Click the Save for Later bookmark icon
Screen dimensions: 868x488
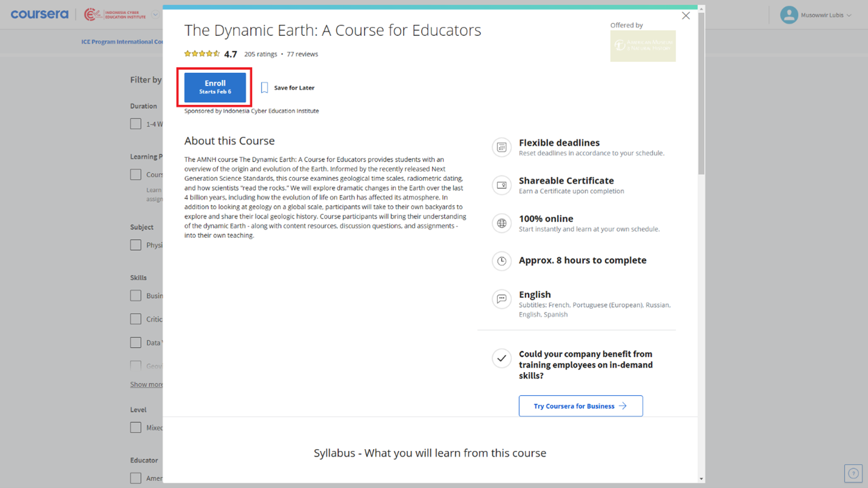point(265,87)
